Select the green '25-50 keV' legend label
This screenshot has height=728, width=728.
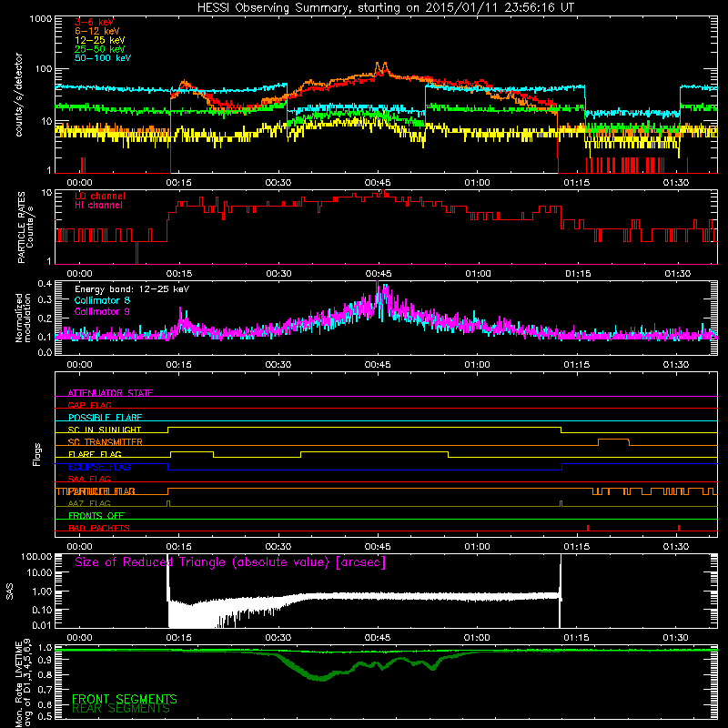[100, 49]
